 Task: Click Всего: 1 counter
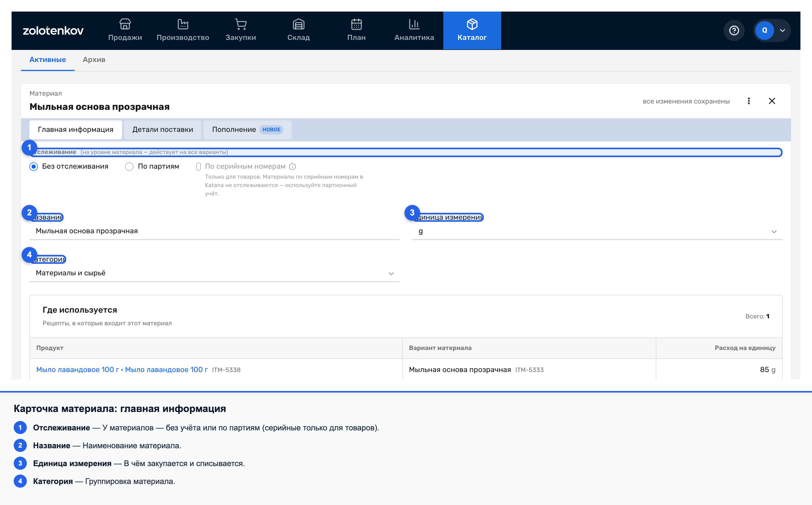click(757, 316)
